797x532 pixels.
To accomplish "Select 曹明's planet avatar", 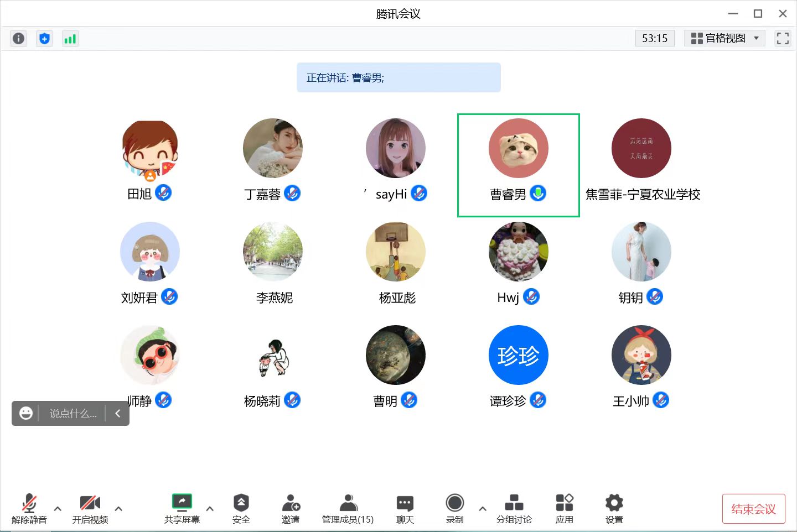I will coord(396,355).
